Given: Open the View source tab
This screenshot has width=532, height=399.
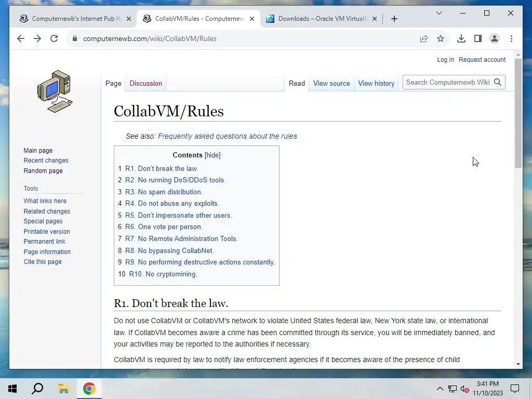Looking at the screenshot, I should tap(331, 84).
